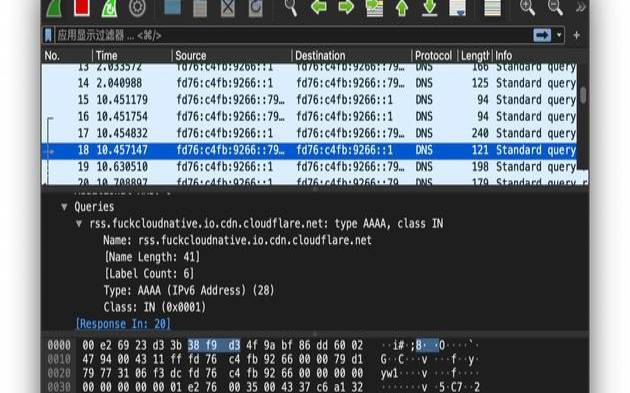Sort packets by Source column
Image resolution: width=630 pixels, height=393 pixels.
pyautogui.click(x=232, y=55)
